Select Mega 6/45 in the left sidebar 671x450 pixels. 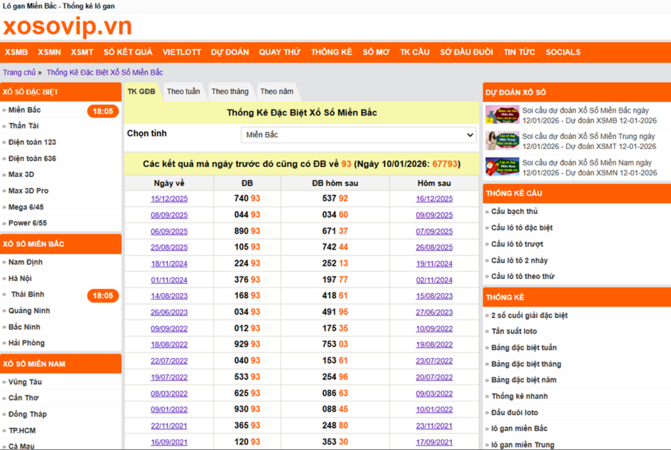[28, 206]
